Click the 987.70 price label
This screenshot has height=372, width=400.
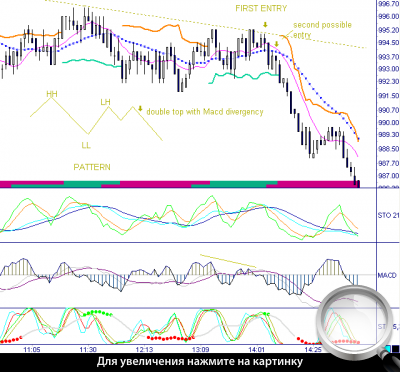[389, 163]
